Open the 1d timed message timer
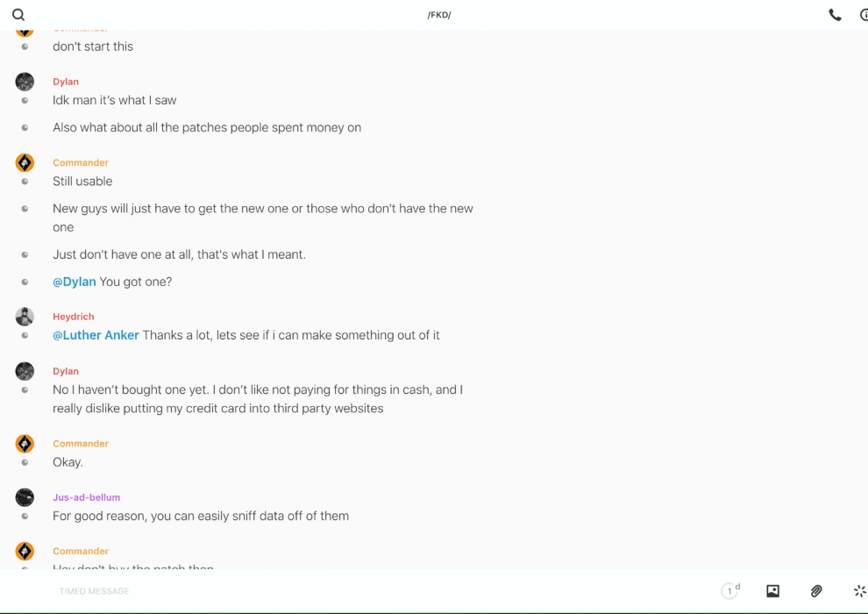This screenshot has height=614, width=868. coord(730,591)
